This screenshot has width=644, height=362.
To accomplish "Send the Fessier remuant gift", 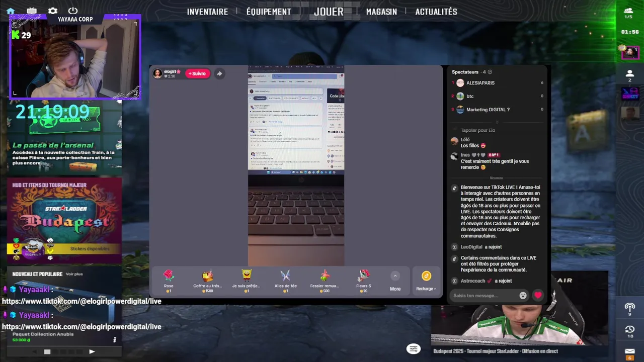I will click(325, 281).
